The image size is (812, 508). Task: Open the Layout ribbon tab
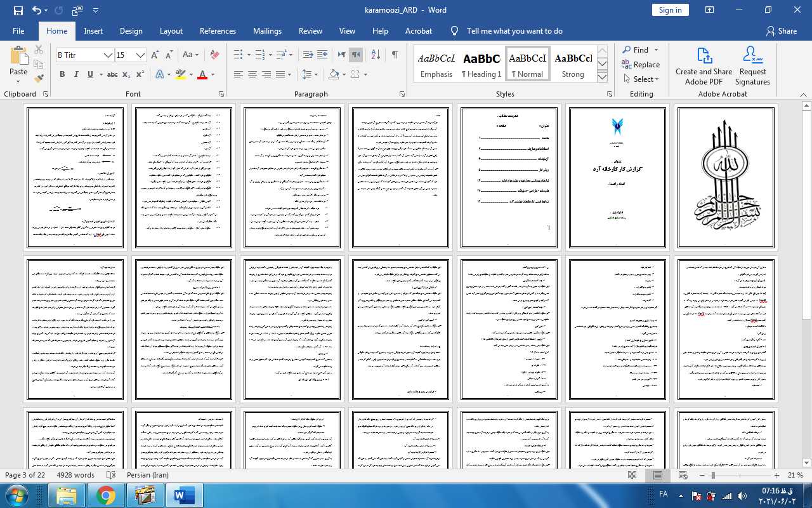[x=171, y=31]
